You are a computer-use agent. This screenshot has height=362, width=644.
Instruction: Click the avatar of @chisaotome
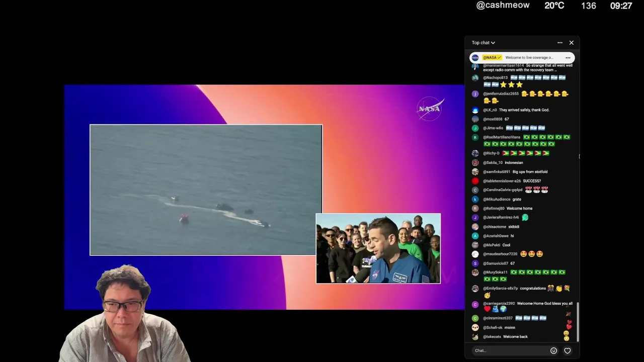475,227
